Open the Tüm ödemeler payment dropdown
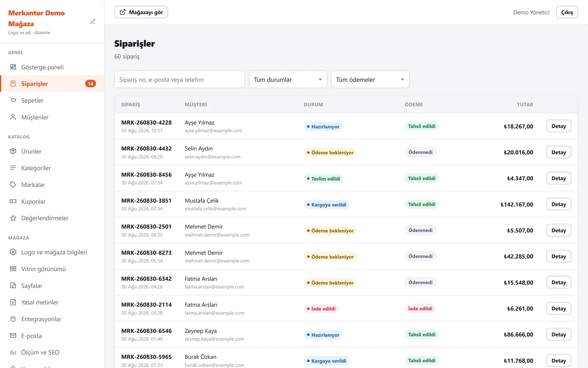Screen dimensions: 588x368 [x=370, y=79]
